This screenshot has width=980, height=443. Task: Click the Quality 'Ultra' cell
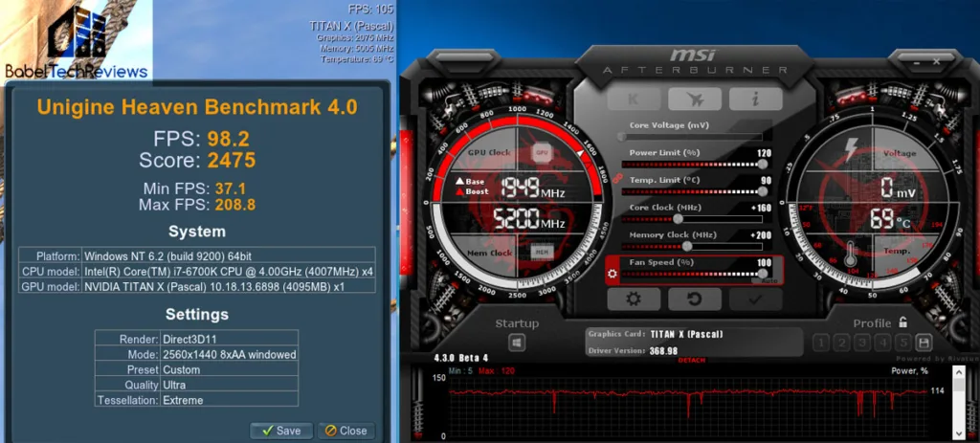pyautogui.click(x=229, y=385)
